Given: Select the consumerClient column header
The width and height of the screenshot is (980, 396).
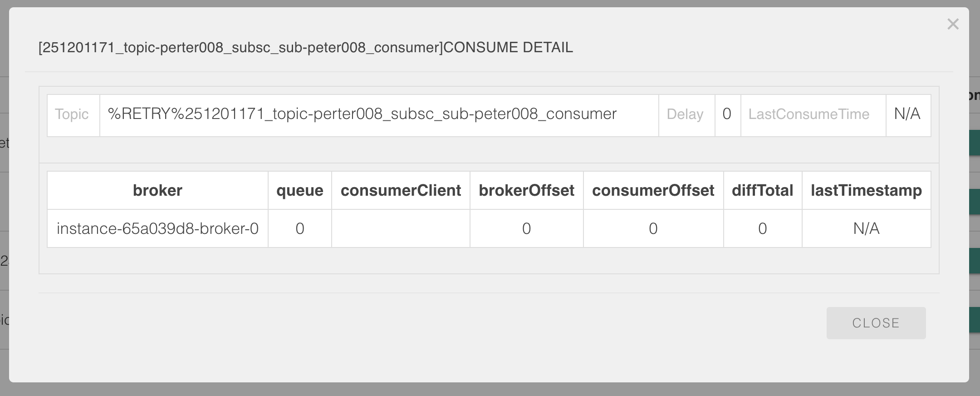Looking at the screenshot, I should pyautogui.click(x=401, y=190).
